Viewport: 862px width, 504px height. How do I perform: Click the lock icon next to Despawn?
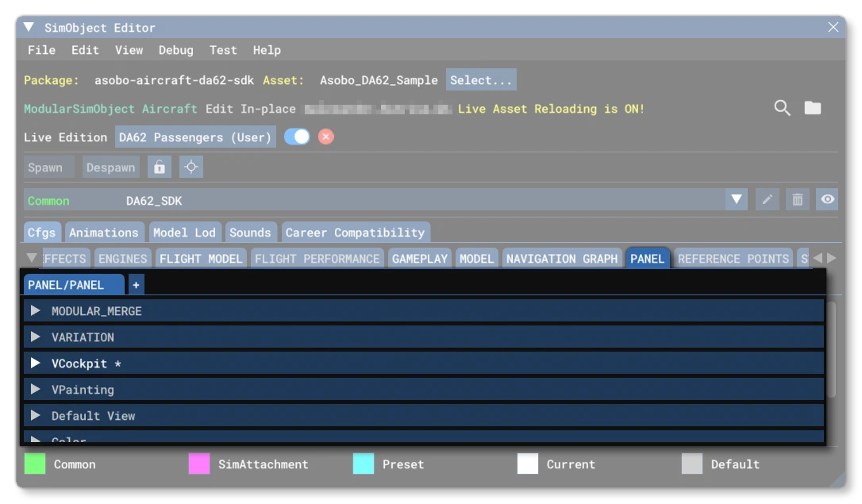pyautogui.click(x=160, y=167)
